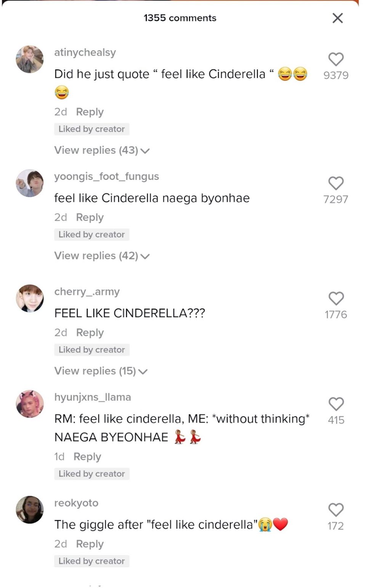The image size is (366, 588).
Task: Reply to reokyoto's comment
Action: click(90, 544)
